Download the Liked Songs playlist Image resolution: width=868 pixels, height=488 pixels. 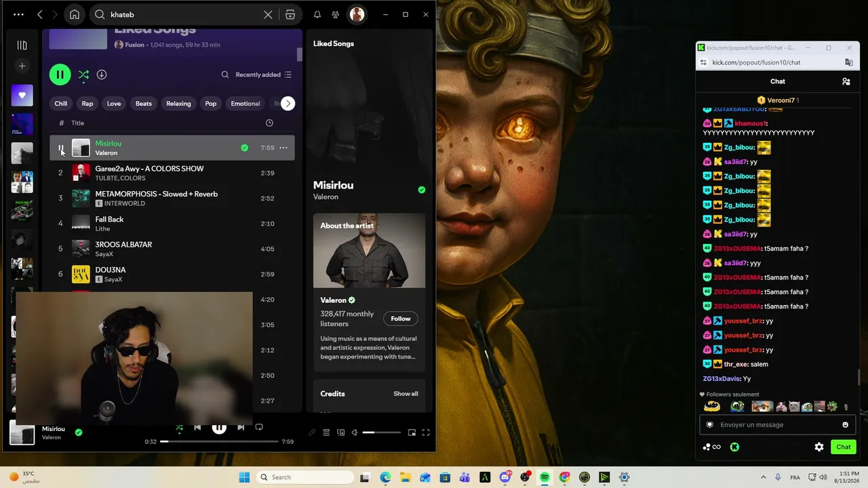point(102,75)
